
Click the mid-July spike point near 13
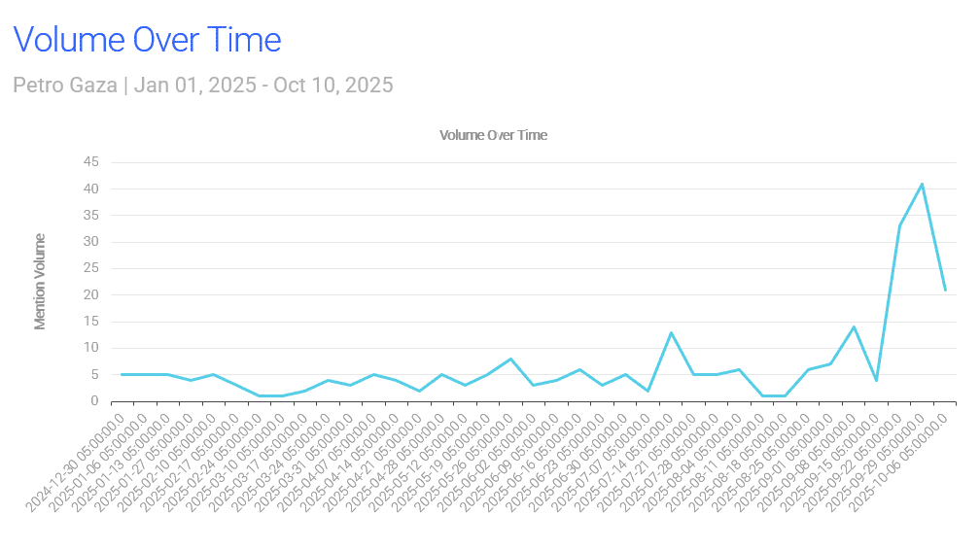click(x=671, y=332)
